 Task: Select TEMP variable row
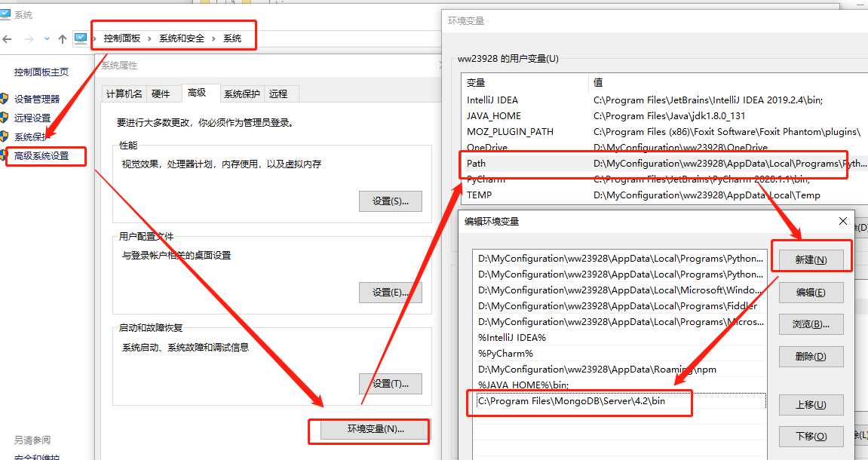pyautogui.click(x=664, y=195)
